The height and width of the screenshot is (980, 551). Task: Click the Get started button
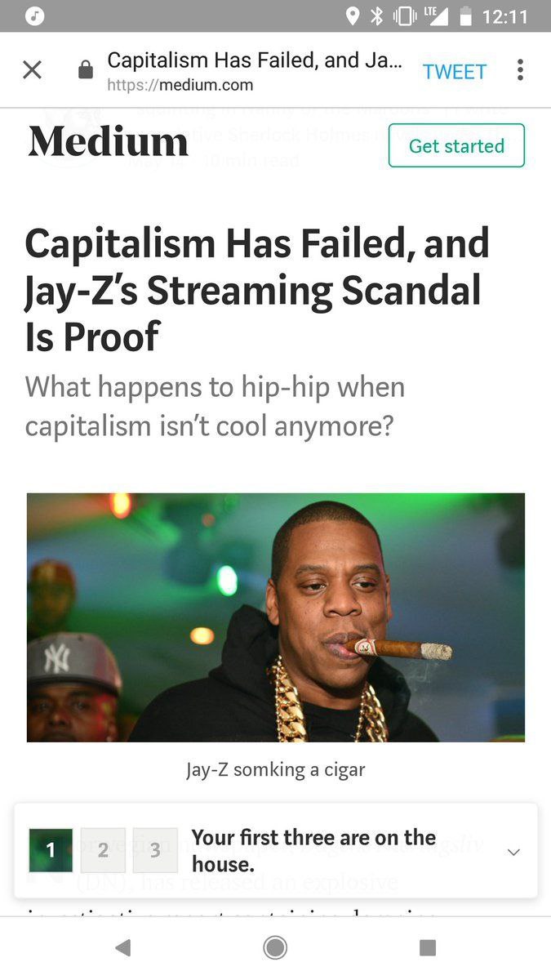click(456, 145)
